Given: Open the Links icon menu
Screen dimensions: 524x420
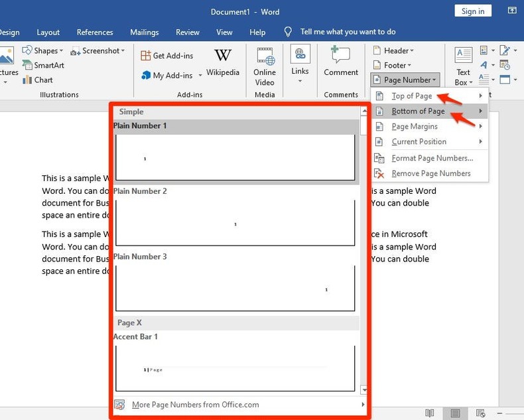Looking at the screenshot, I should point(300,63).
